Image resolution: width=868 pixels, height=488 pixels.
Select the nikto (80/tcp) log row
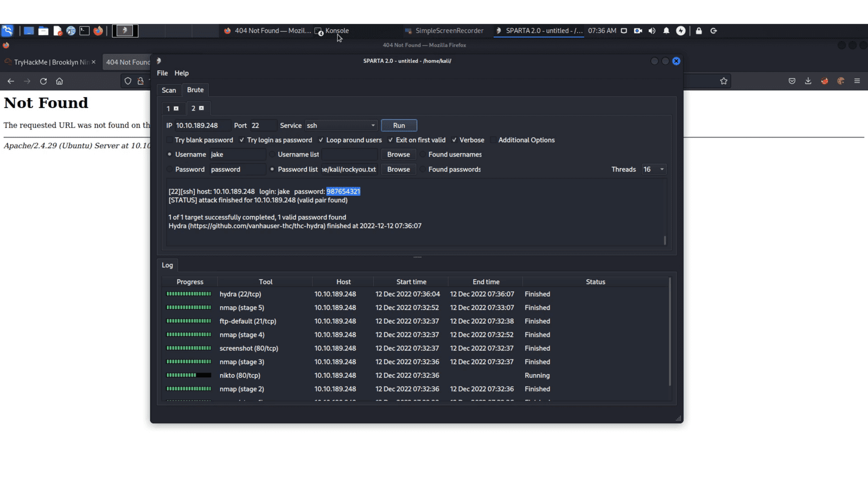(416, 375)
